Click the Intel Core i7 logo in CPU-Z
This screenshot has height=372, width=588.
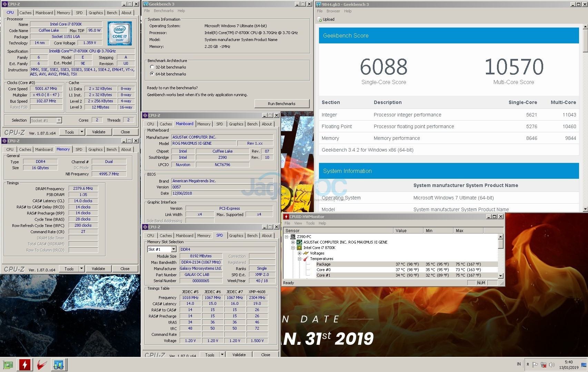(119, 33)
